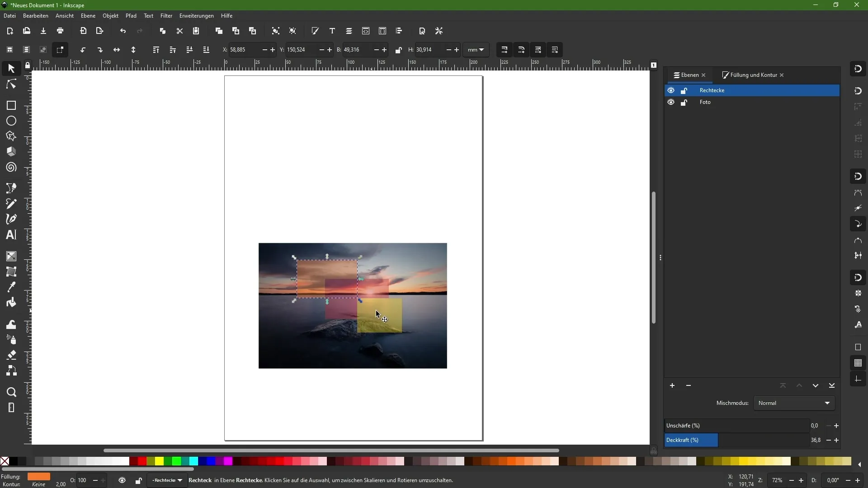Toggle visibility of Rechtecke layer
The height and width of the screenshot is (488, 868).
coord(672,90)
